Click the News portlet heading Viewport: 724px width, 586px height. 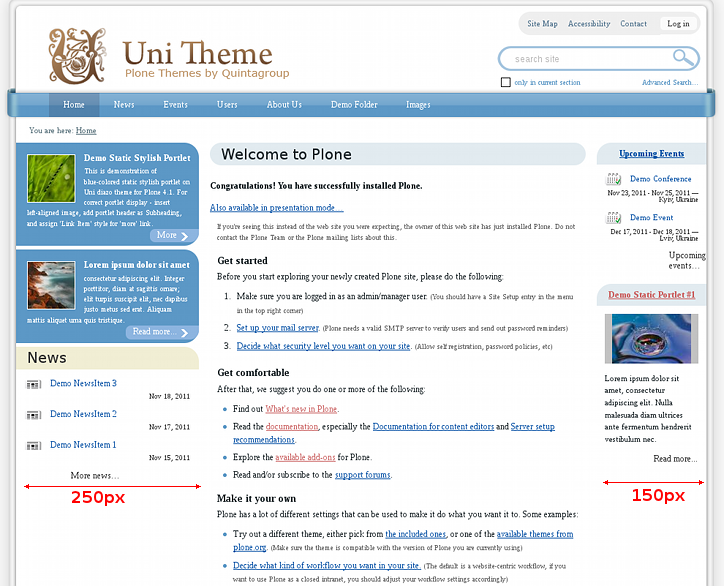tap(47, 358)
